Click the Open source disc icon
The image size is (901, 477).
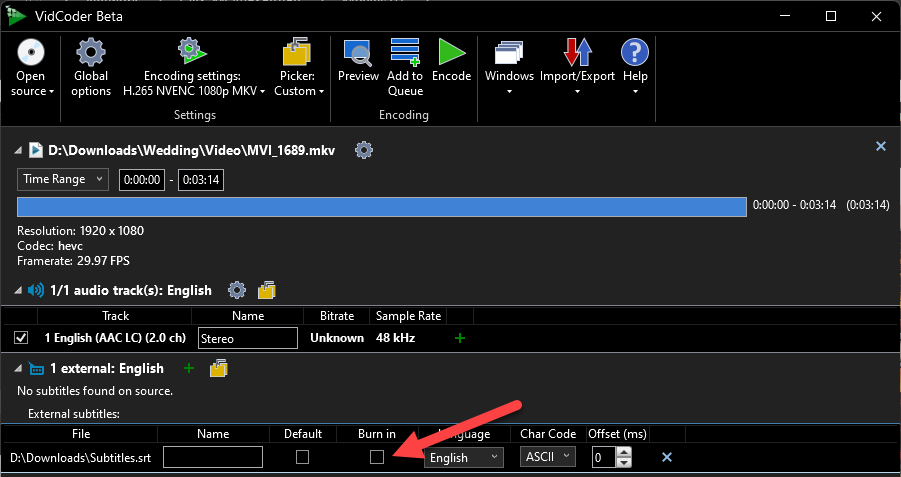(x=30, y=52)
